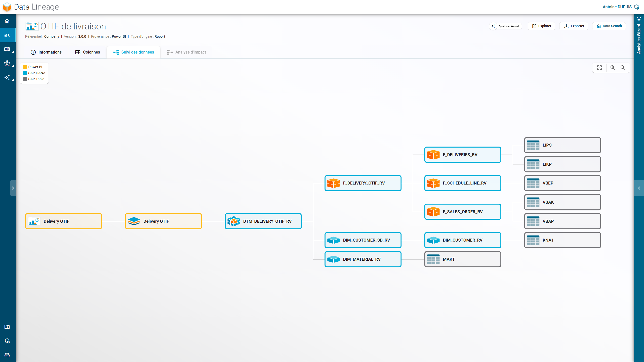
Task: Open the graph network icon in sidebar
Action: pyautogui.click(x=7, y=63)
